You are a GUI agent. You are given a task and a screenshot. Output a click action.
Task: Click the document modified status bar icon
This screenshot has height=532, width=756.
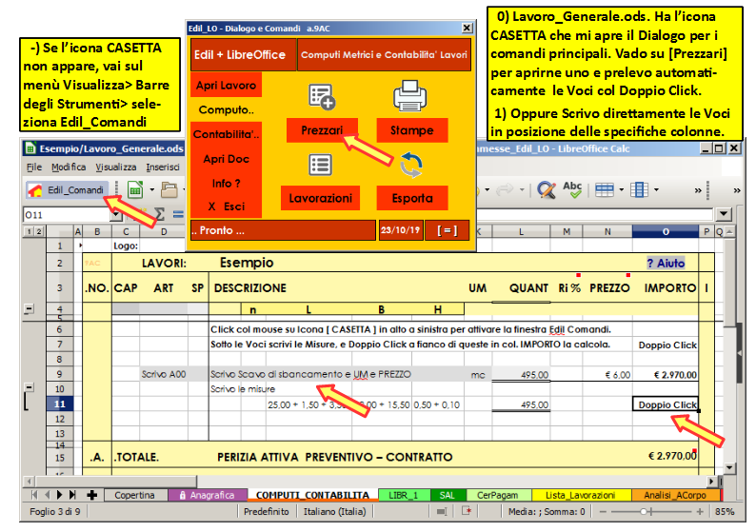pyautogui.click(x=467, y=511)
